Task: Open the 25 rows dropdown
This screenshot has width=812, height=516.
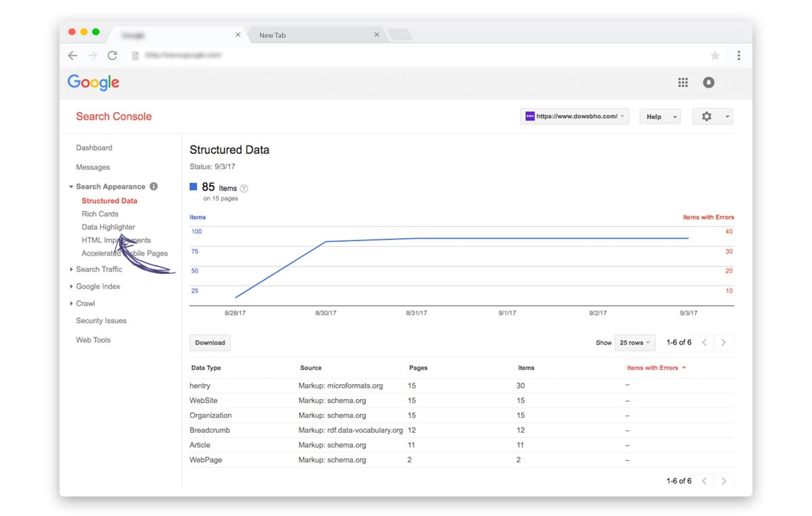Action: 635,343
